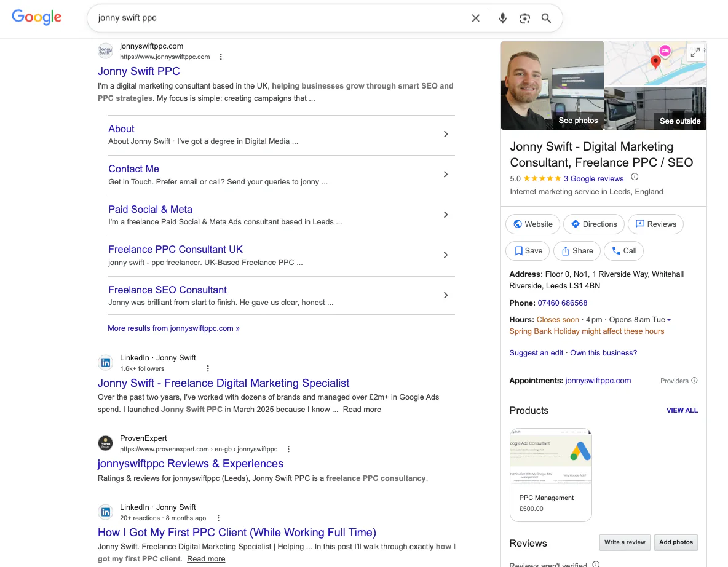Share the business listing
The image size is (728, 567).
pyautogui.click(x=577, y=251)
